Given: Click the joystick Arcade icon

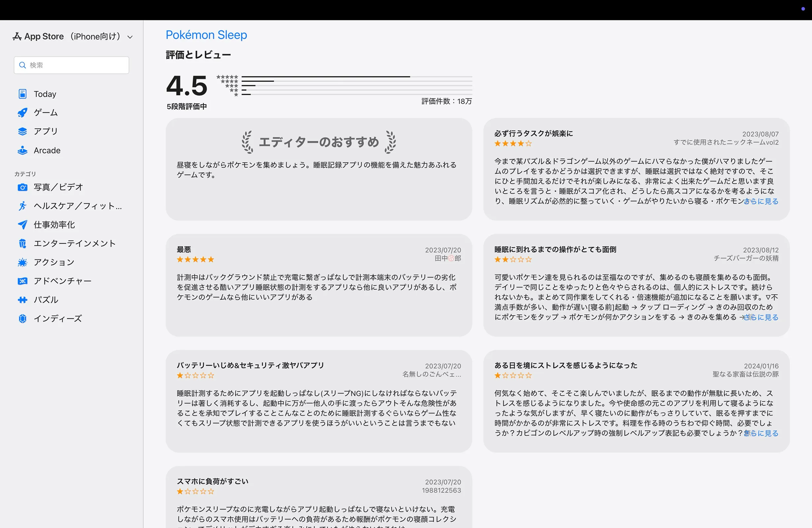Looking at the screenshot, I should 22,150.
